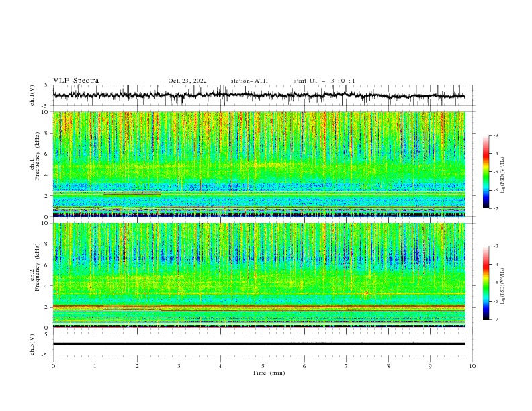Viewport: 532px width, 411px height.
Task: Click the "5" volt tick of ch.3(V) panel
Action: pos(46,334)
